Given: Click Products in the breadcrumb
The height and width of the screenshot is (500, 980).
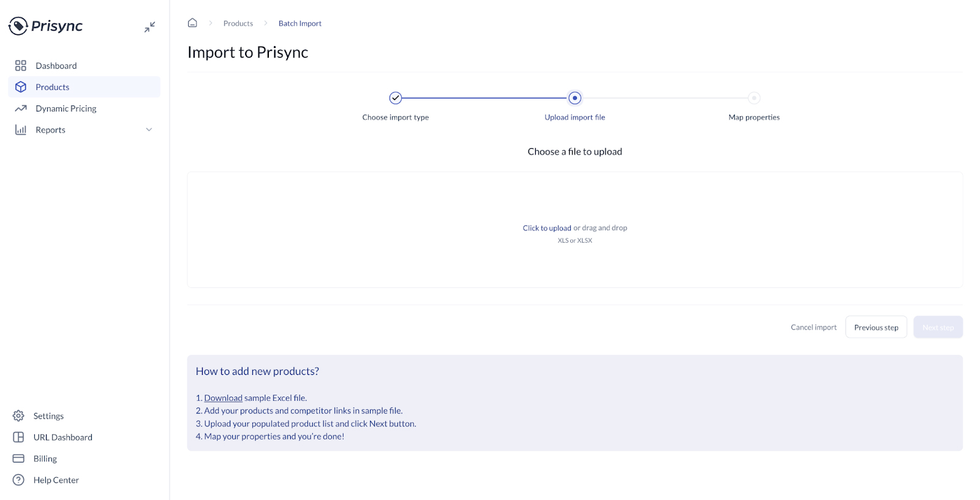Looking at the screenshot, I should pyautogui.click(x=238, y=23).
